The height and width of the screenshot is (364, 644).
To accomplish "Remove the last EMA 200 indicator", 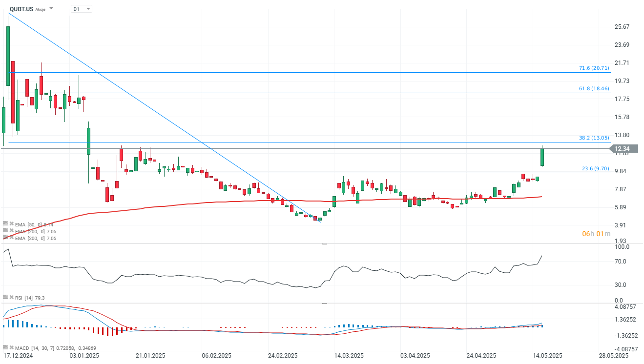I will click(x=12, y=238).
